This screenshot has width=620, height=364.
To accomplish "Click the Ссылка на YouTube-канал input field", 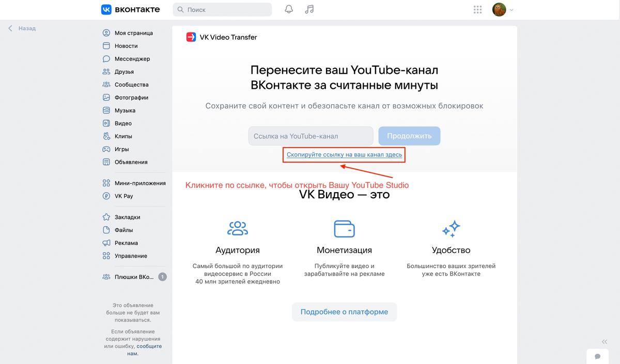I will pos(311,136).
